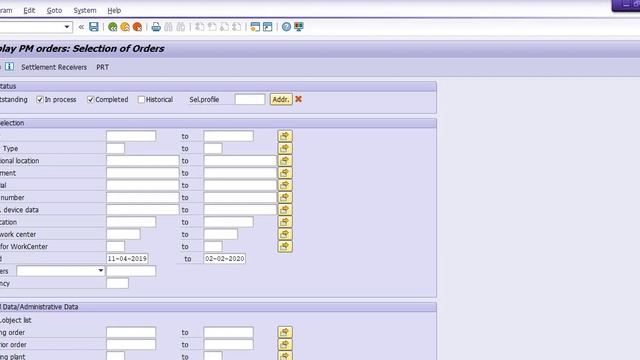Open multiple selection for functional location row
This screenshot has height=360, width=640.
coord(285,160)
